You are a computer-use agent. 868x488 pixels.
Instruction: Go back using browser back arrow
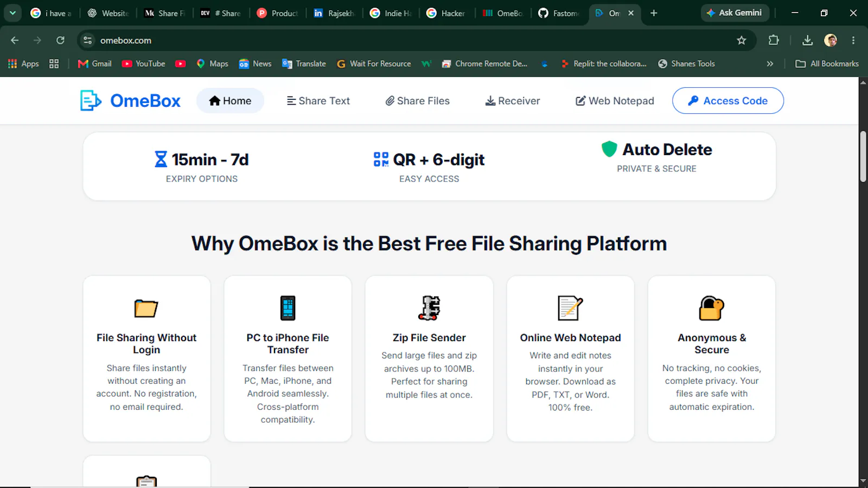click(15, 40)
